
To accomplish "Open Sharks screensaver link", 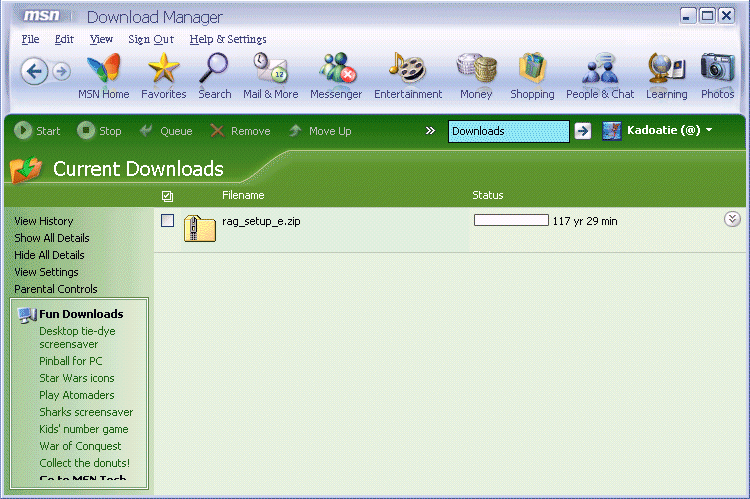I will pyautogui.click(x=86, y=412).
